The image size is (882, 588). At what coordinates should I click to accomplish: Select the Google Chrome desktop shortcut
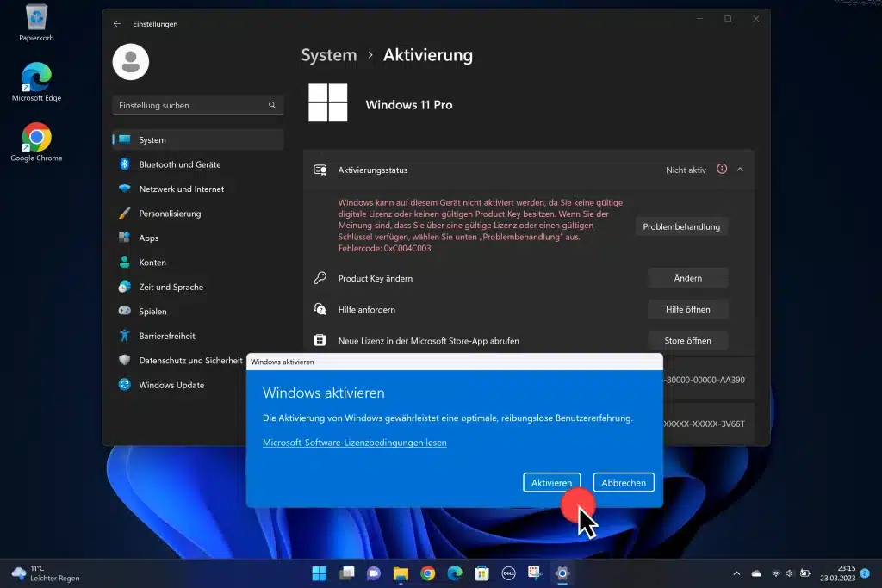tap(36, 142)
